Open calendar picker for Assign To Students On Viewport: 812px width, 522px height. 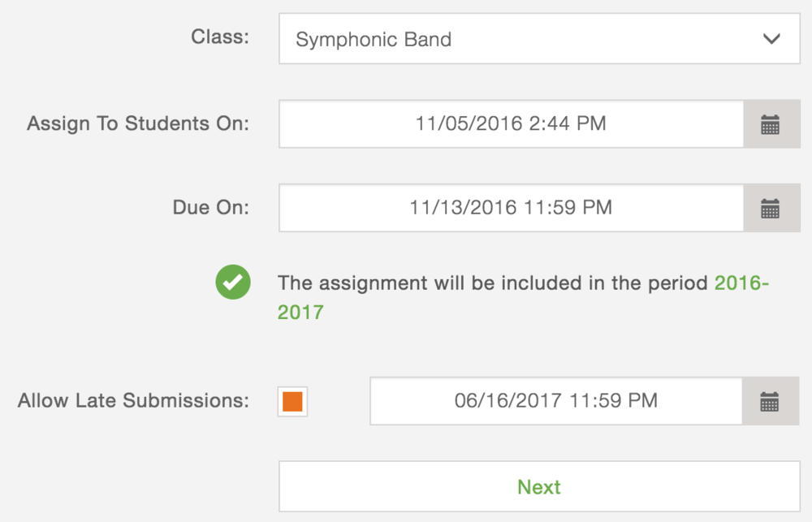(771, 124)
